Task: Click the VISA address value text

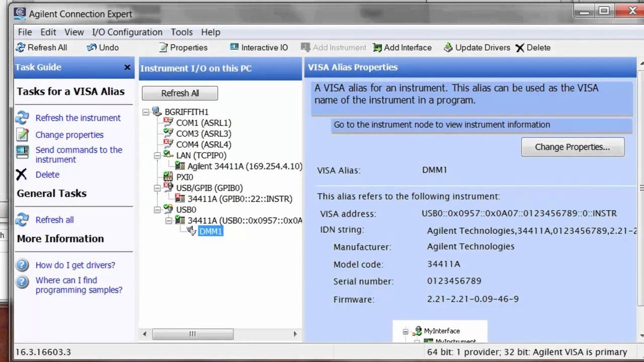Action: coord(519,213)
